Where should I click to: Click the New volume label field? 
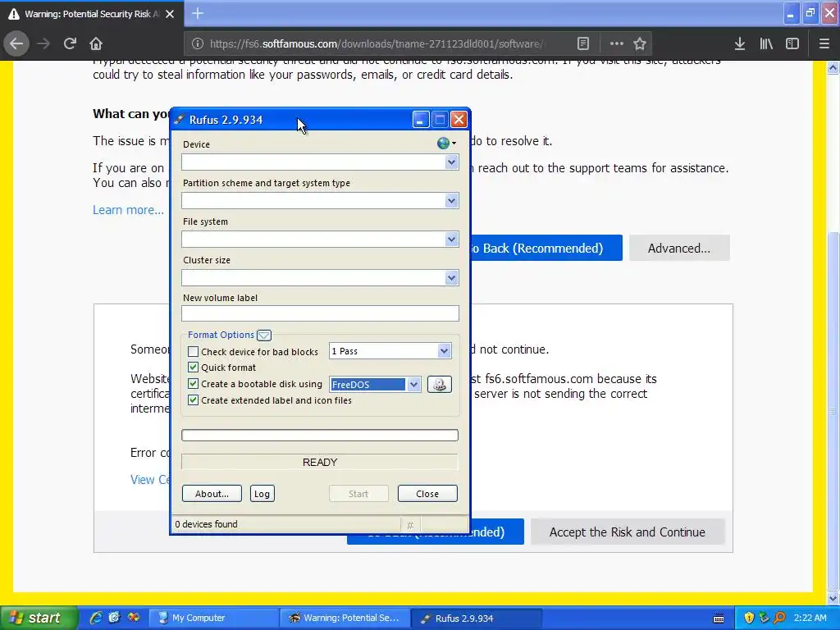(320, 313)
